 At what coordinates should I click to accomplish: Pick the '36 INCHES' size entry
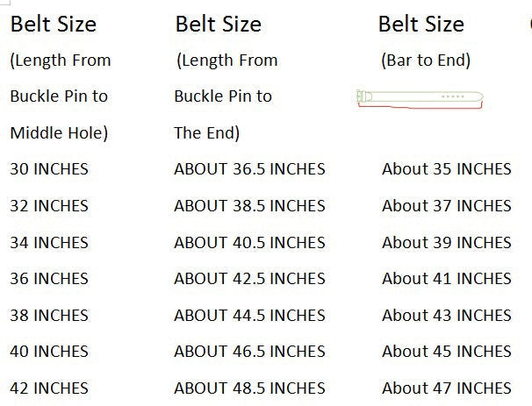[x=49, y=279]
